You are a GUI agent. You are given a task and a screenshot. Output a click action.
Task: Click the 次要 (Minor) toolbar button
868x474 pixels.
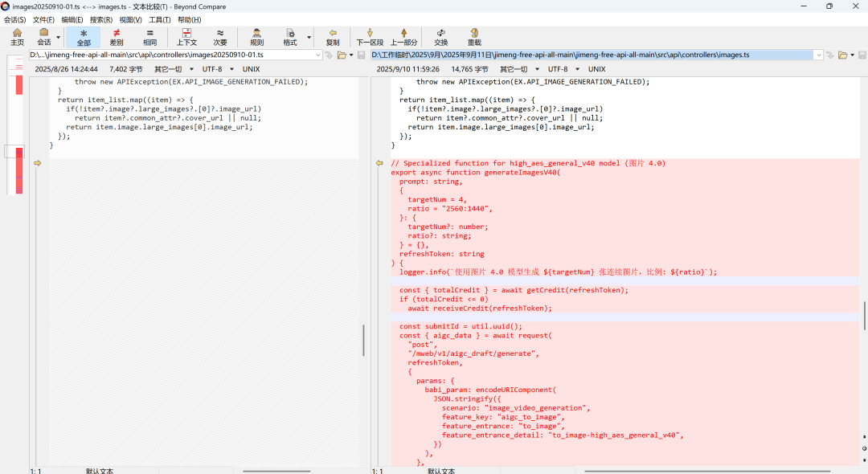[x=220, y=37]
